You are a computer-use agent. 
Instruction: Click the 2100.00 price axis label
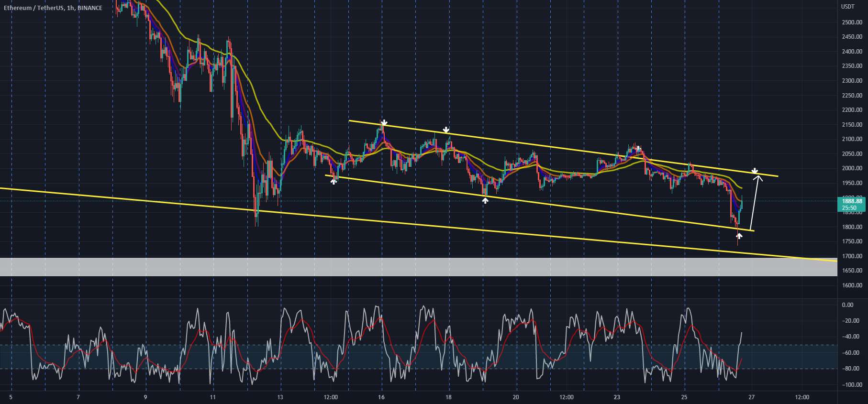[x=852, y=139]
